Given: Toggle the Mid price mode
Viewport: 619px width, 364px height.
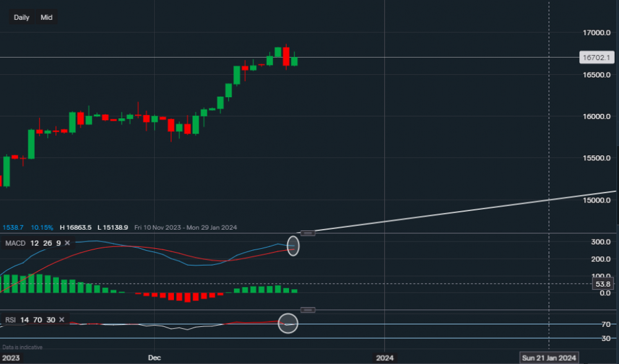Looking at the screenshot, I should click(x=46, y=17).
